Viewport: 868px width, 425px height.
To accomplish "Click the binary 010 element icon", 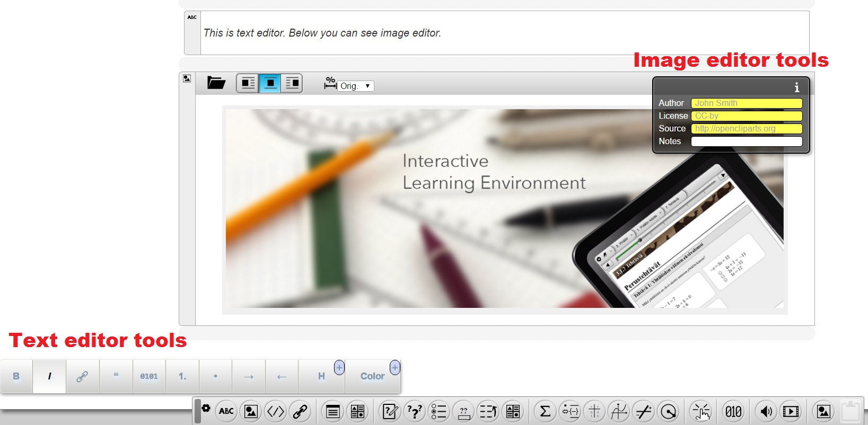I will pos(733,411).
